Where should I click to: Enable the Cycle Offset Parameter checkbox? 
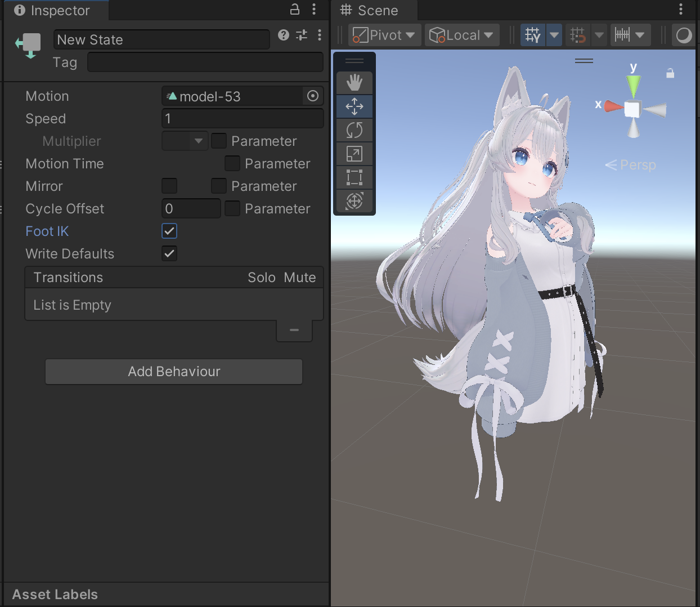(232, 208)
